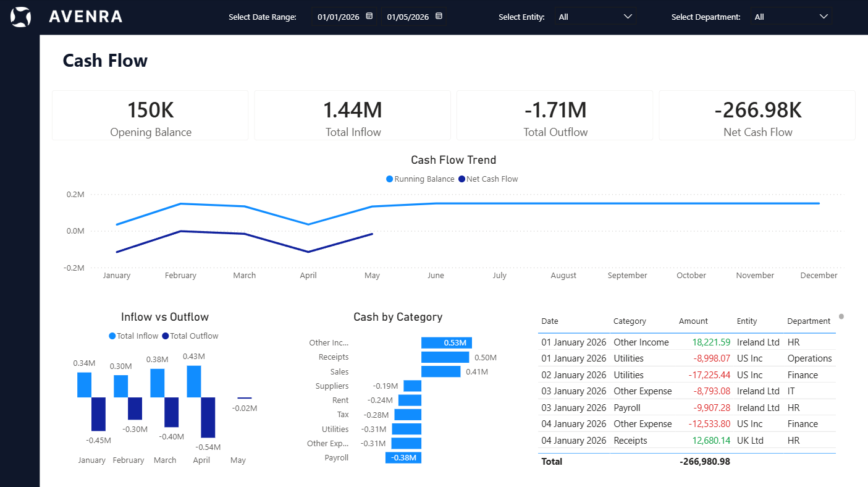Click the April inflow bar 0.43M
Image resolution: width=868 pixels, height=487 pixels.
tap(194, 381)
